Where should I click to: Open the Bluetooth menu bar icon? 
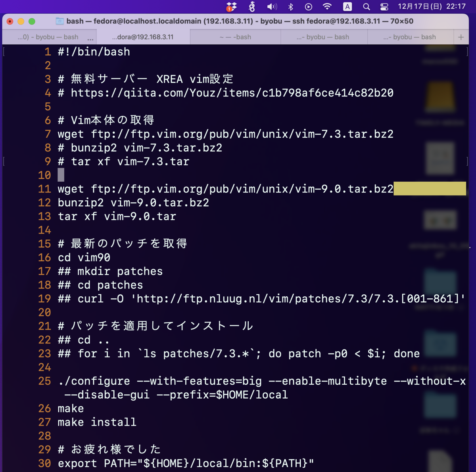[x=291, y=7]
